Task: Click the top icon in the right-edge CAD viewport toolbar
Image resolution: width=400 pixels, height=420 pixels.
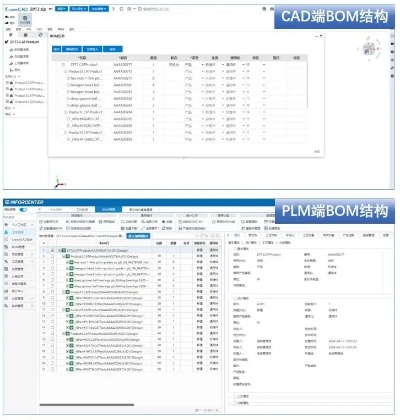Action: click(x=392, y=35)
